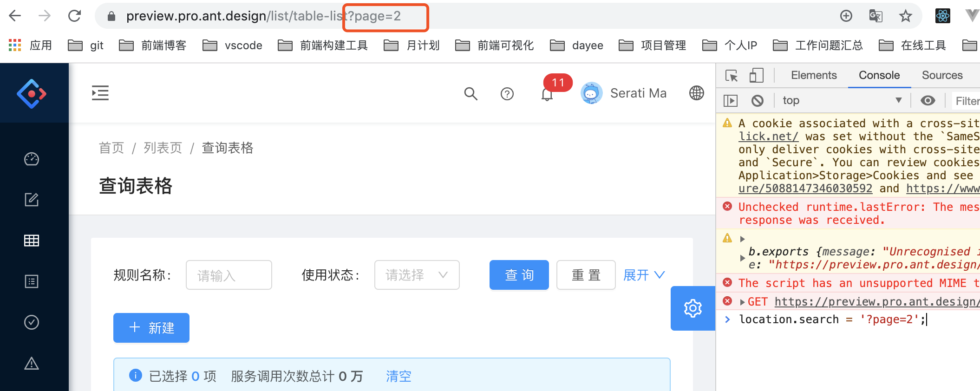The width and height of the screenshot is (980, 391).
Task: Open notifications bell with 11 badge
Action: click(547, 94)
